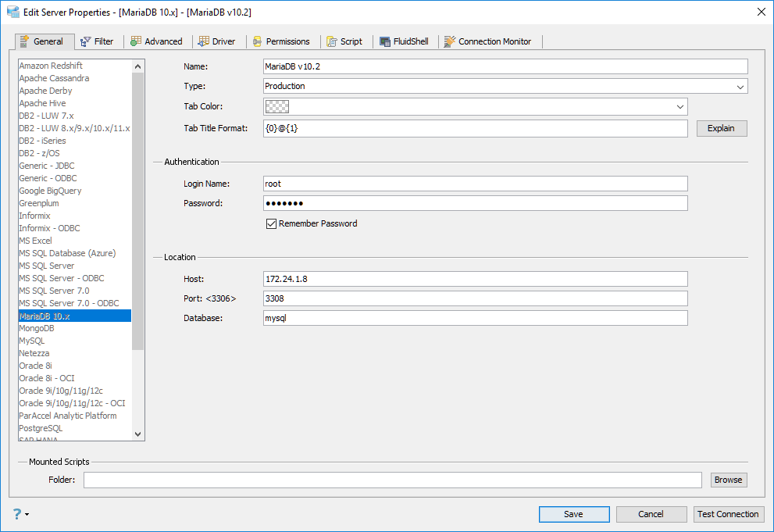Select ParAccel Analytic Platform entry
This screenshot has height=532, width=774.
(x=75, y=416)
